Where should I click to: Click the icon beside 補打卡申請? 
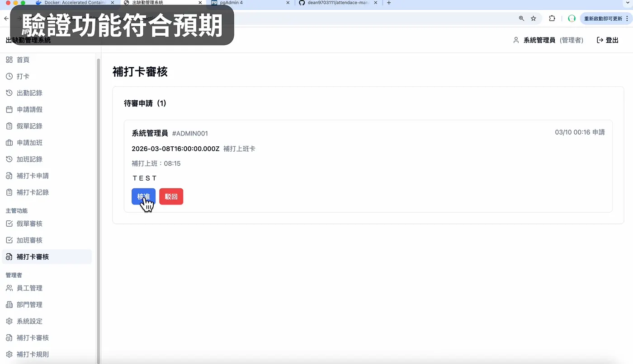pos(9,176)
